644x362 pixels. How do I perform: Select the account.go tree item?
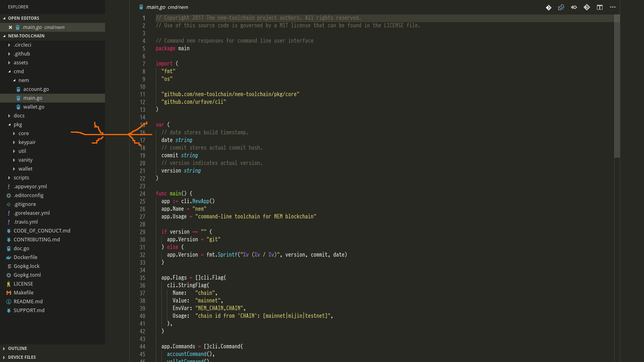tap(36, 89)
